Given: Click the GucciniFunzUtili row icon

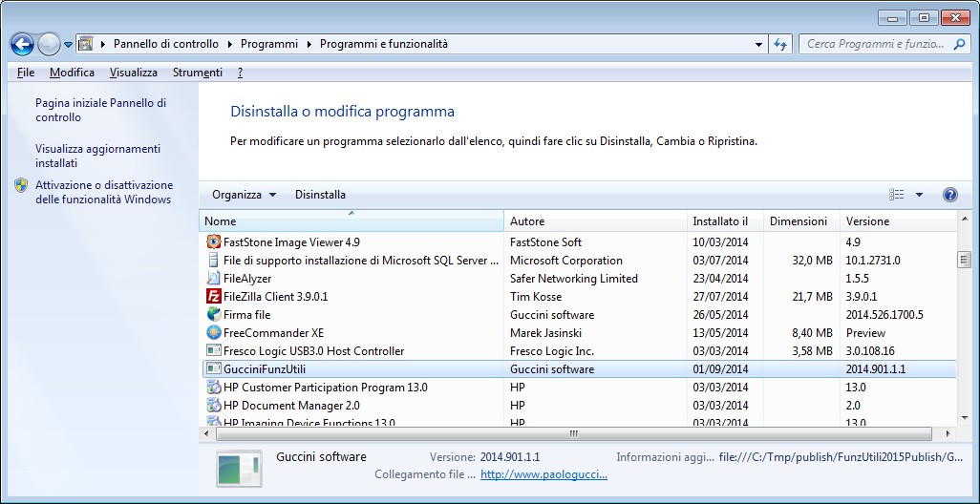Looking at the screenshot, I should pyautogui.click(x=214, y=368).
